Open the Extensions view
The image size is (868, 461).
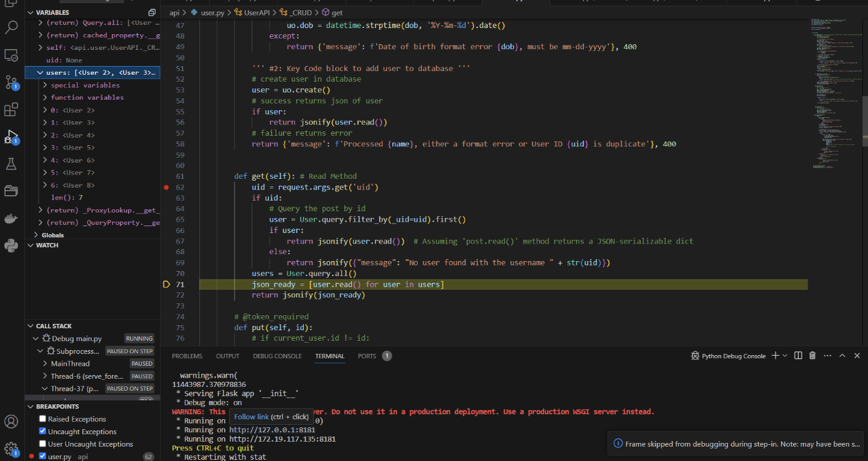click(12, 110)
